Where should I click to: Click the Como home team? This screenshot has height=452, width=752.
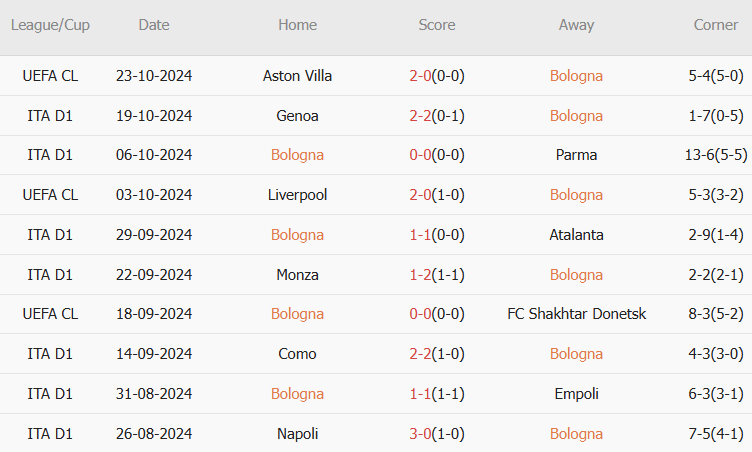coord(297,354)
